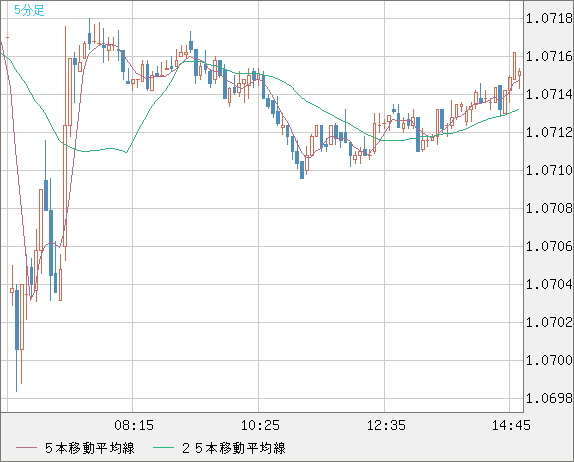Click the 1.0704 price axis label
574x462 pixels.
tap(549, 284)
